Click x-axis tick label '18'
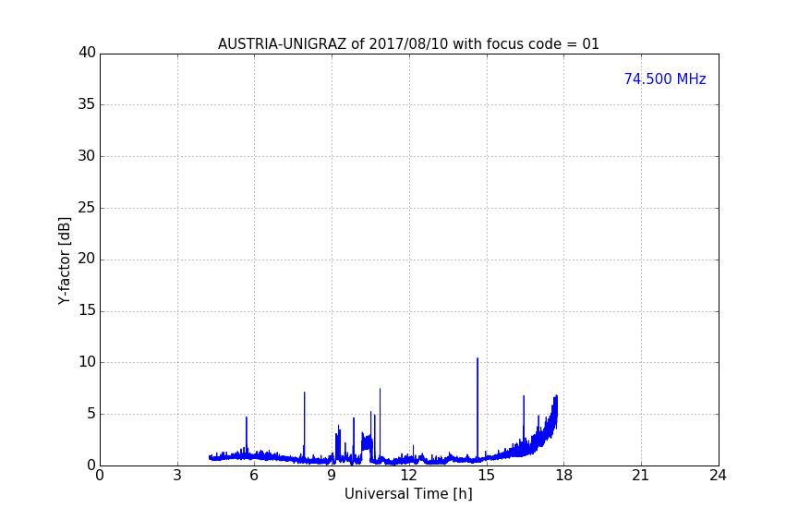Viewport: 798px width, 532px height. point(564,476)
